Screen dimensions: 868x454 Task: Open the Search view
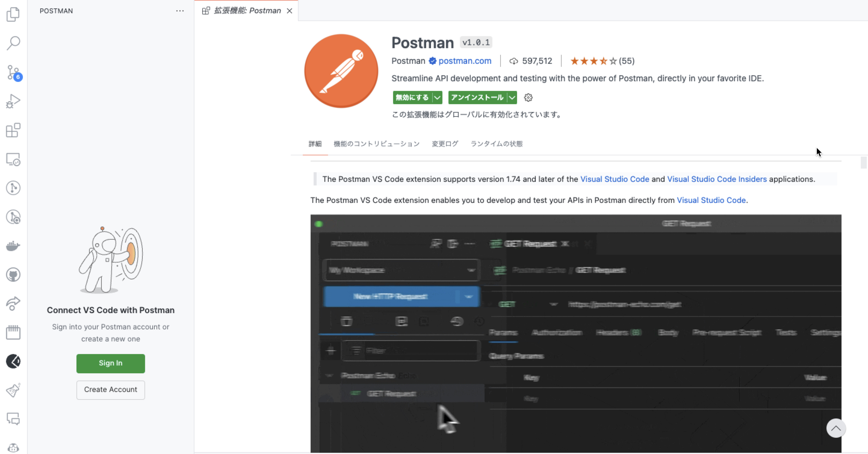(x=14, y=43)
